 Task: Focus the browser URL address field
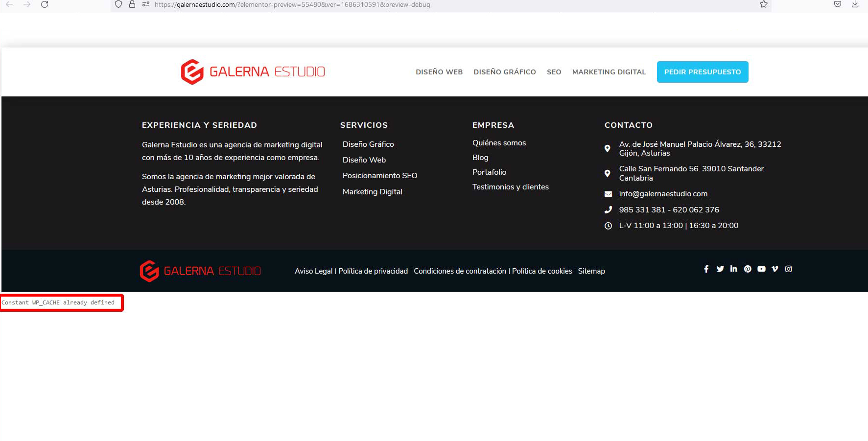tap(441, 4)
